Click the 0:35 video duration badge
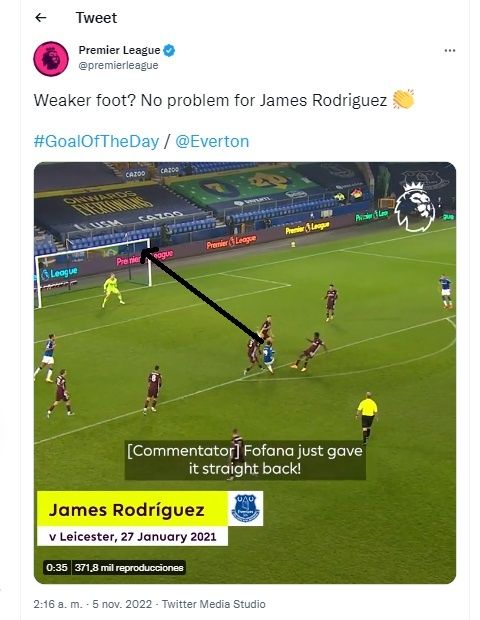Screen dimensions: 480x620 click(57, 568)
